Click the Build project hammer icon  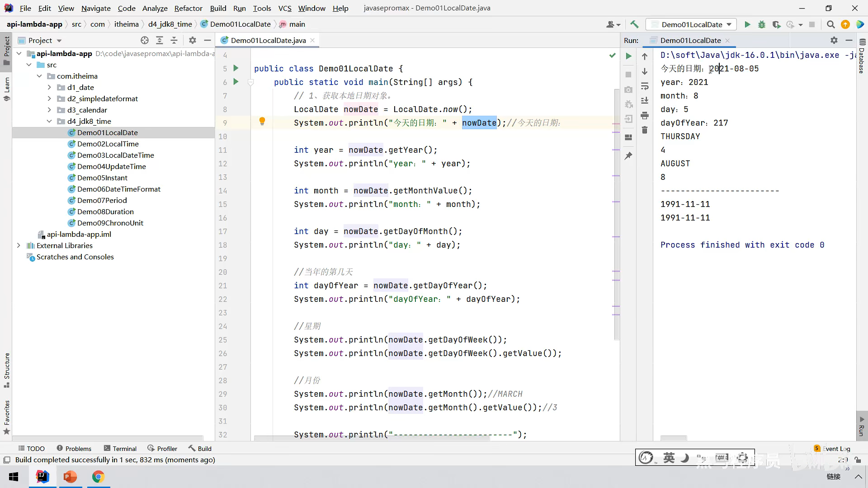coord(634,24)
